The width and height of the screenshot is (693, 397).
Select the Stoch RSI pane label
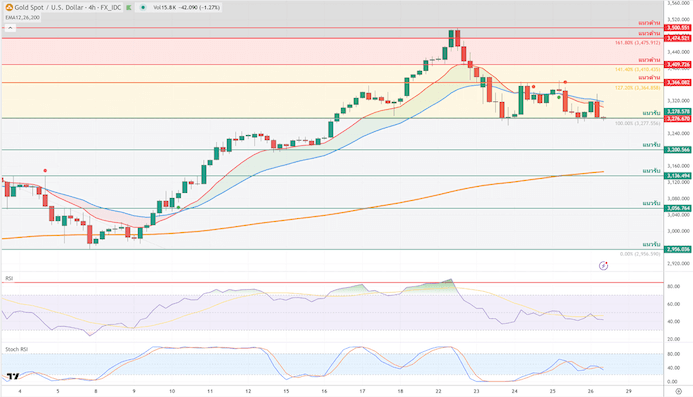(x=16, y=349)
